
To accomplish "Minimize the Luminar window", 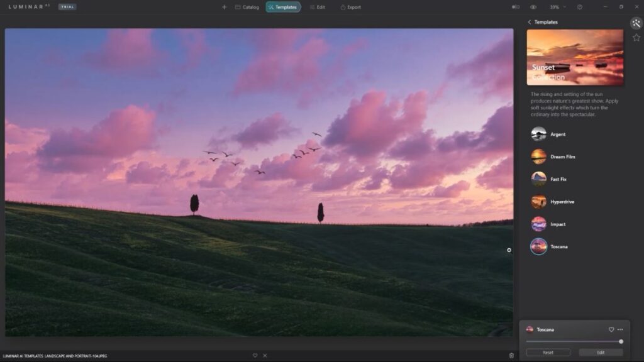I will 605,7.
